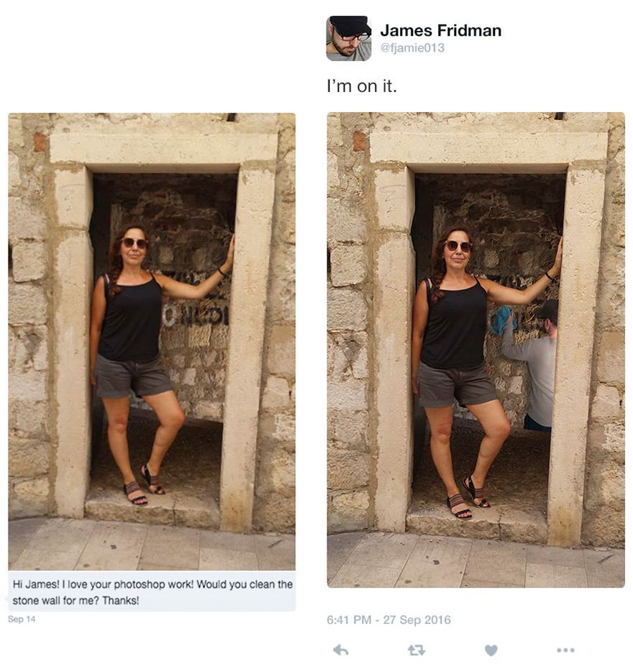633x672 pixels.
Task: Open James Fridman's profile avatar
Action: click(x=349, y=38)
